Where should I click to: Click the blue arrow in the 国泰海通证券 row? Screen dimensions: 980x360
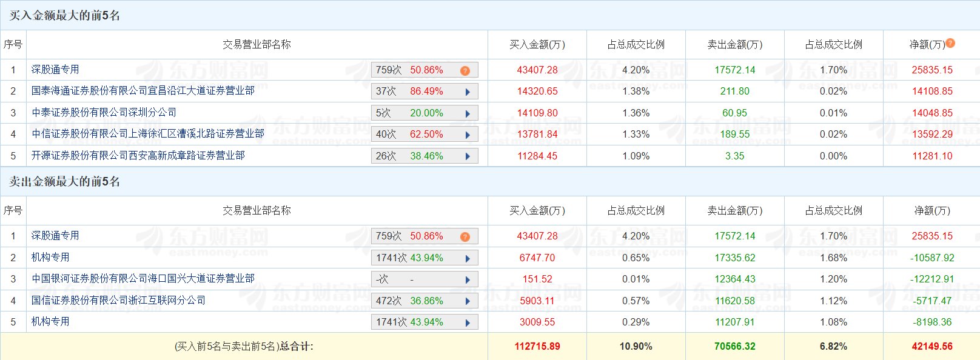pyautogui.click(x=468, y=92)
